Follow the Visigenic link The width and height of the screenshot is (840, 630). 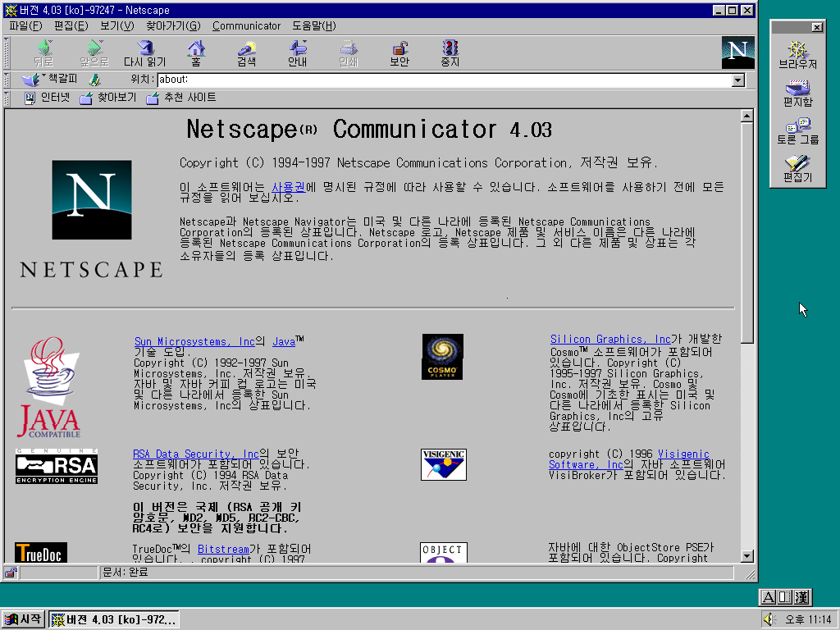click(x=683, y=454)
